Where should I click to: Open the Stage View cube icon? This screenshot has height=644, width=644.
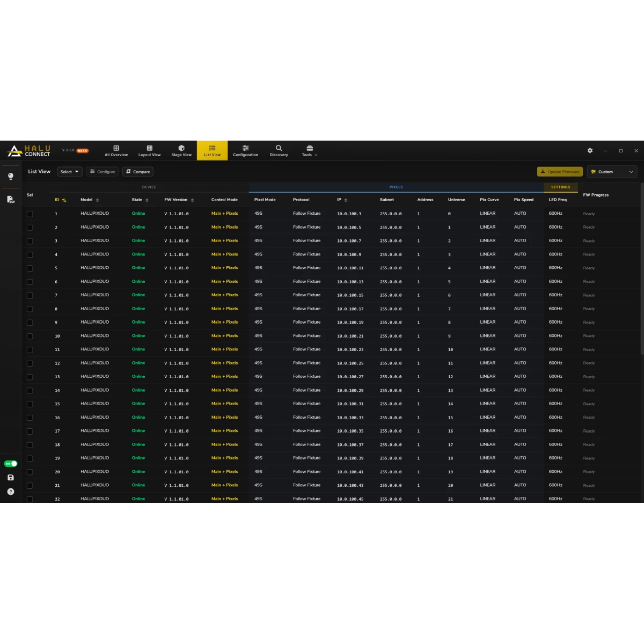point(181,148)
